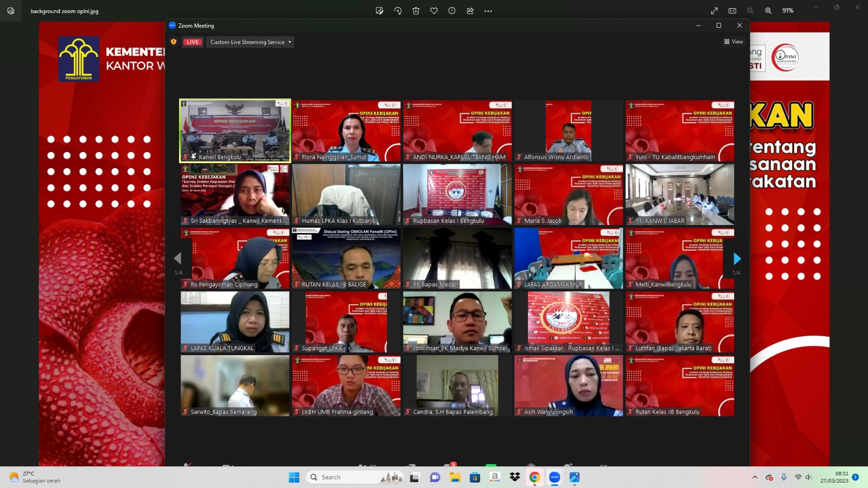The height and width of the screenshot is (488, 868).
Task: Expand the Custom Live Streaming Service dropdown
Action: tap(251, 42)
